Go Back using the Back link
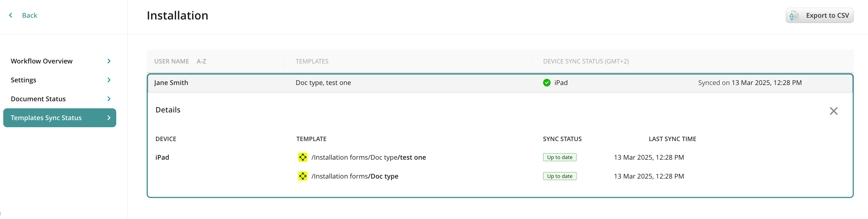Viewport: 868px width, 219px height. tap(30, 15)
